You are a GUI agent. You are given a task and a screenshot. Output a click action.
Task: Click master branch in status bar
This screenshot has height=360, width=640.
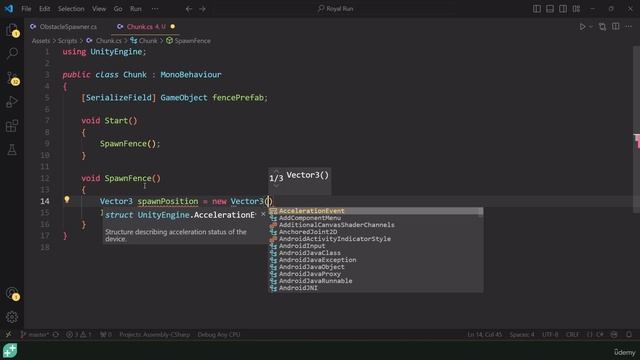pos(35,334)
